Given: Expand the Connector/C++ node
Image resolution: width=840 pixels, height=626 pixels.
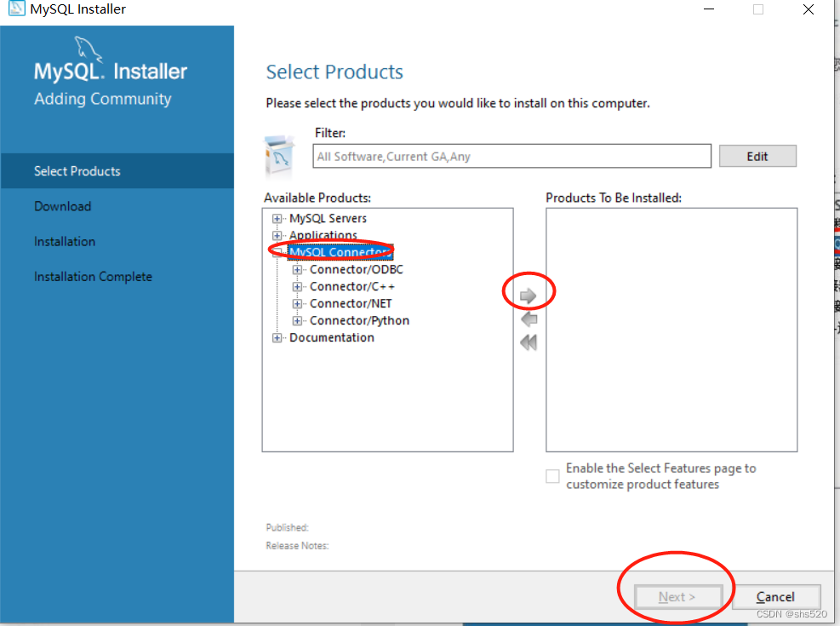Looking at the screenshot, I should tap(297, 287).
